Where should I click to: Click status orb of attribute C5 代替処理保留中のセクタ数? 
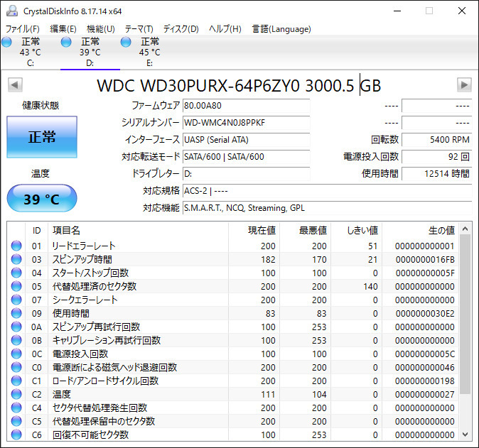(16, 421)
